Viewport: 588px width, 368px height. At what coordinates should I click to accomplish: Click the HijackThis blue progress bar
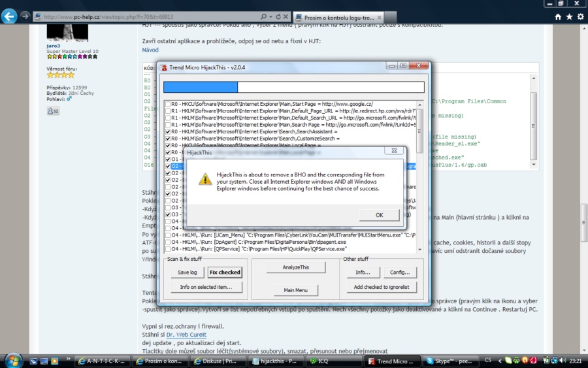pyautogui.click(x=201, y=87)
